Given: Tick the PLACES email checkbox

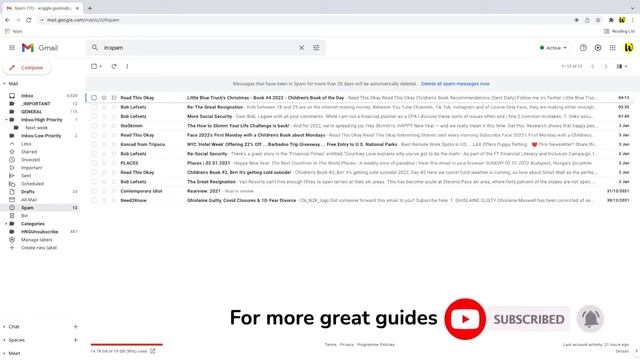Looking at the screenshot, I should [x=94, y=163].
